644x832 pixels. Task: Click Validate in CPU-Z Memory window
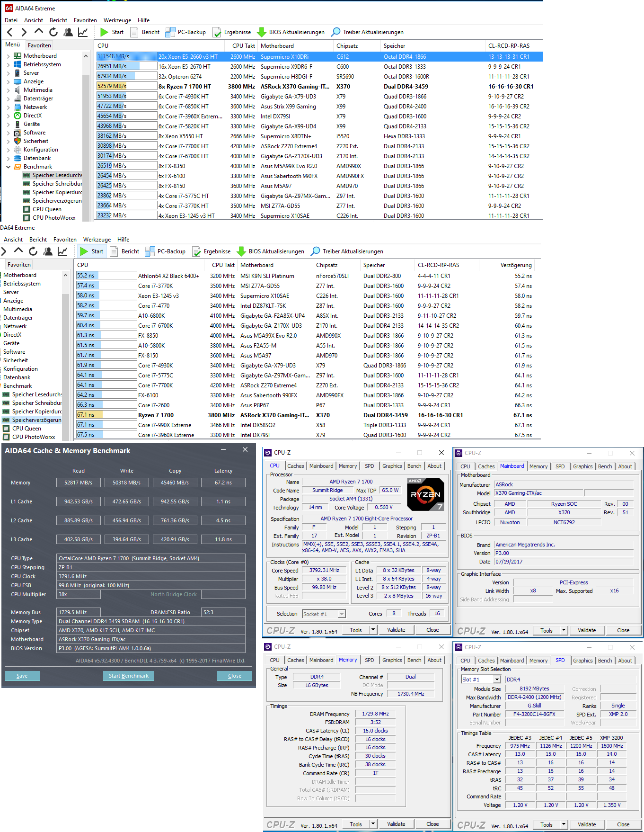(396, 824)
